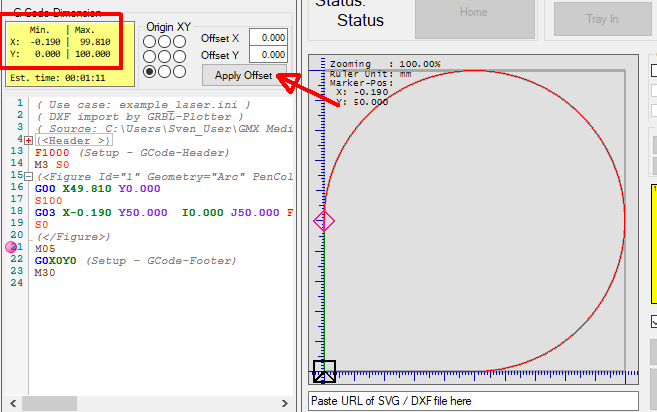Click the Offset X input field
Image resolution: width=657 pixels, height=412 pixels.
pos(267,37)
